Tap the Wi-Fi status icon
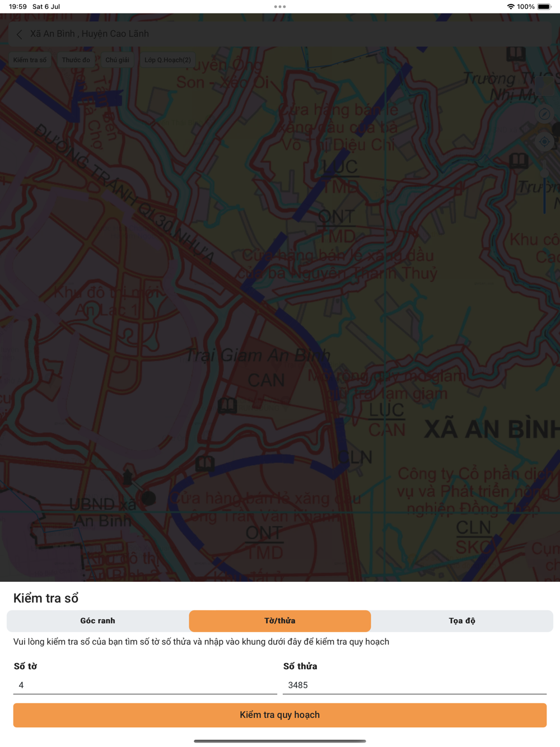 (510, 7)
